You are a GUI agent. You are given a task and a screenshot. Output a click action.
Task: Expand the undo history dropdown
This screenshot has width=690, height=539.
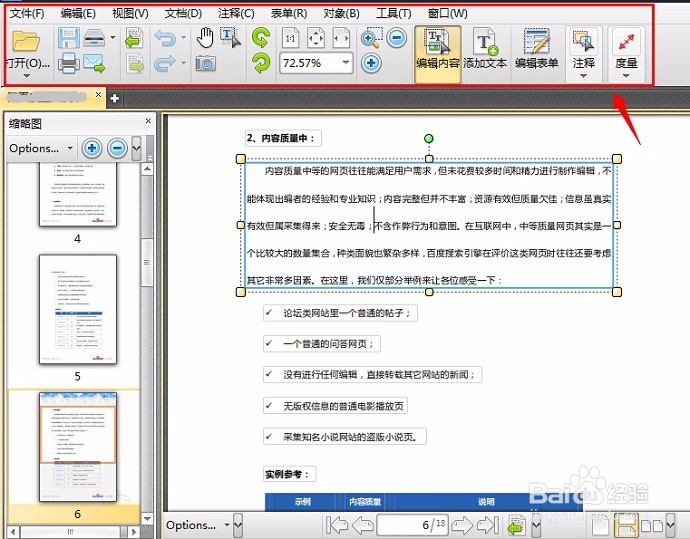click(x=184, y=38)
